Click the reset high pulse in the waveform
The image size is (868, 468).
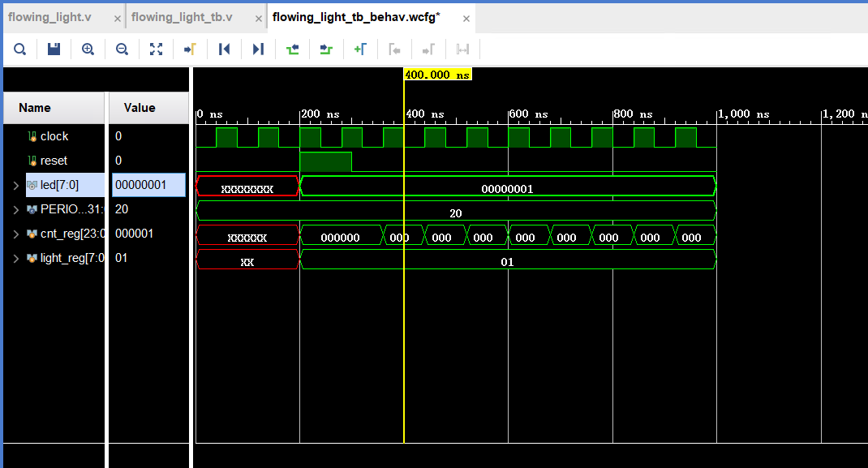(x=325, y=161)
